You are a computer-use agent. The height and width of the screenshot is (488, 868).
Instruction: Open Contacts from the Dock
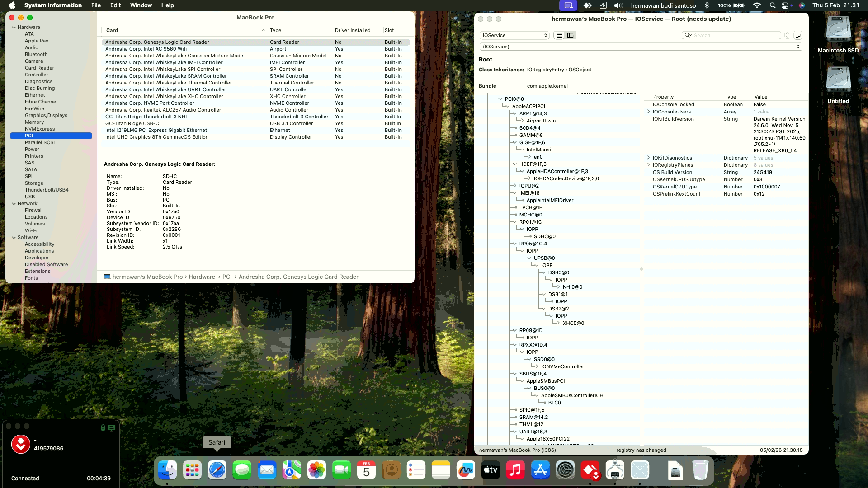(x=391, y=470)
